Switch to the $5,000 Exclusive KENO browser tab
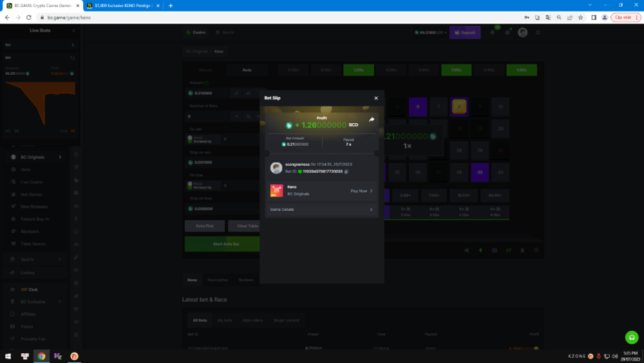Image resolution: width=644 pixels, height=363 pixels. tap(122, 5)
